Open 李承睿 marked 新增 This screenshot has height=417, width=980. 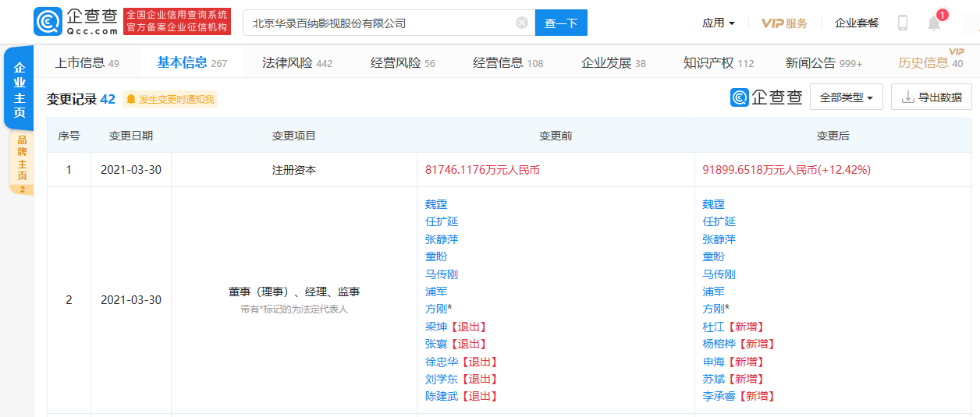click(x=719, y=396)
